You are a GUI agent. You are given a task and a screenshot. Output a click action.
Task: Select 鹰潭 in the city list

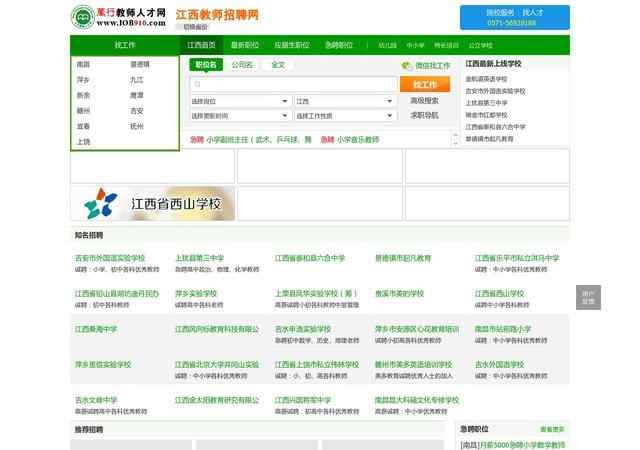137,95
